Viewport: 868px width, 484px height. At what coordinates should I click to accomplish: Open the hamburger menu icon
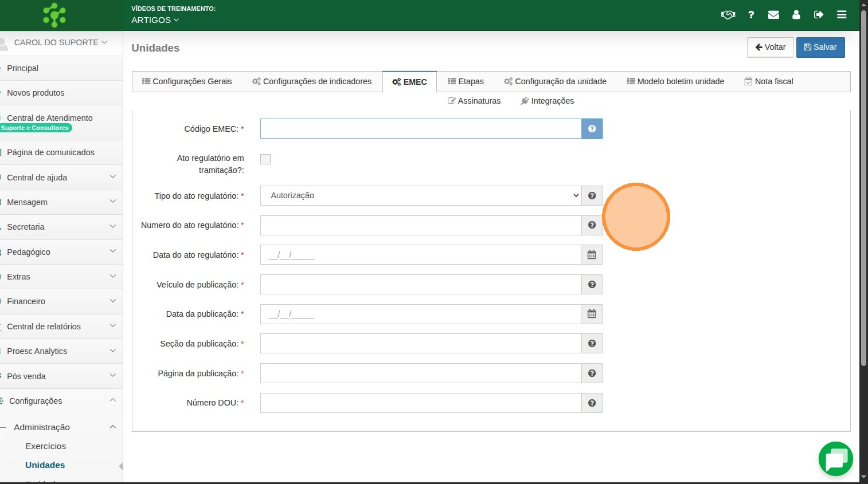(x=841, y=15)
